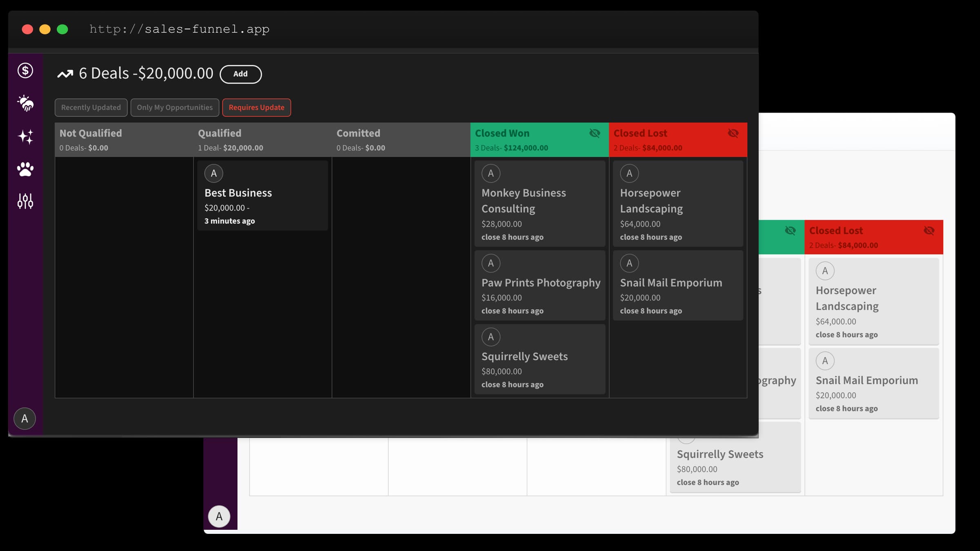Hide Closed Won column deals
Image resolution: width=980 pixels, height=551 pixels.
[594, 133]
